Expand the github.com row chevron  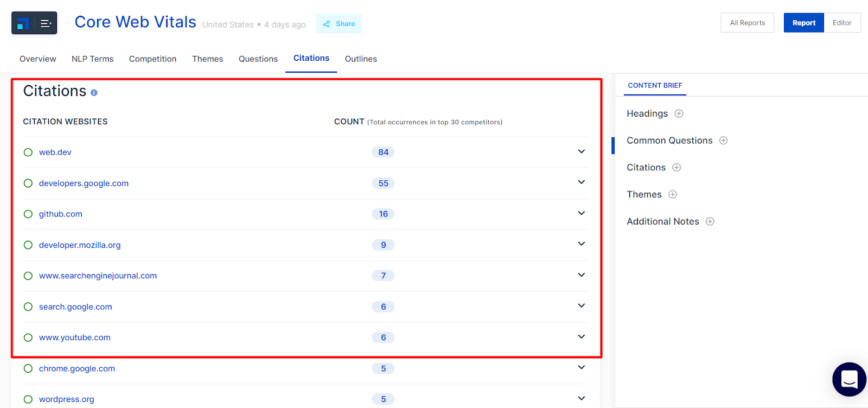click(582, 213)
